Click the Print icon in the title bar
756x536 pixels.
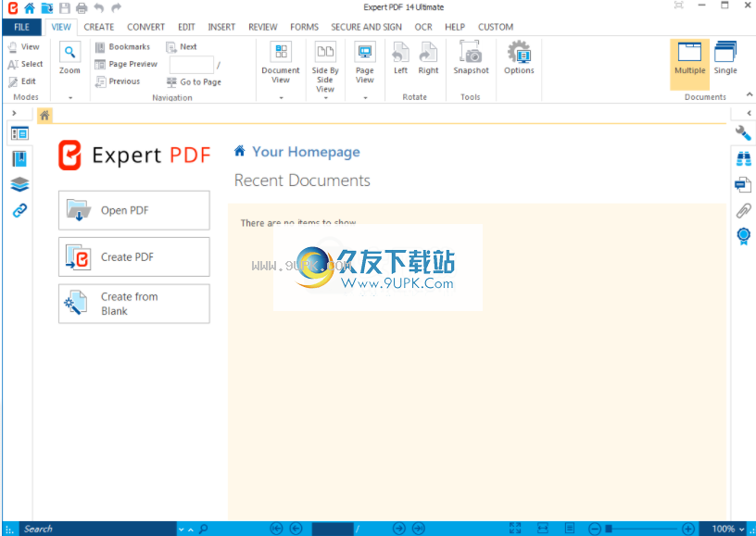pos(82,7)
